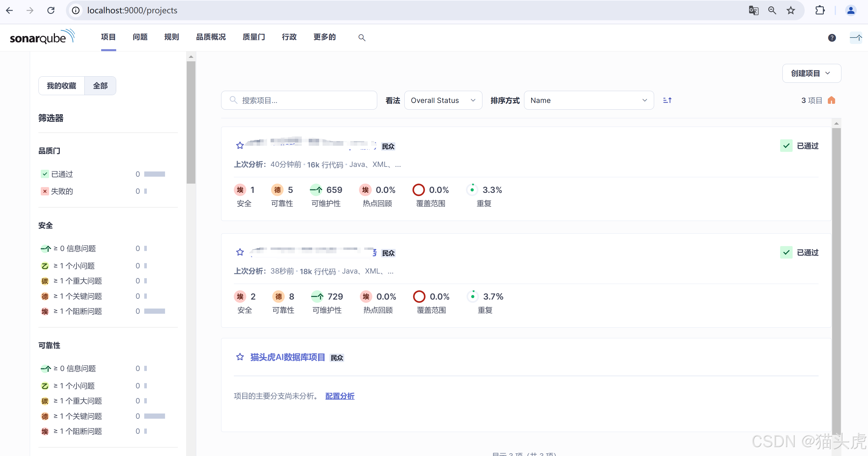Reload the page with the refresh icon

(51, 10)
